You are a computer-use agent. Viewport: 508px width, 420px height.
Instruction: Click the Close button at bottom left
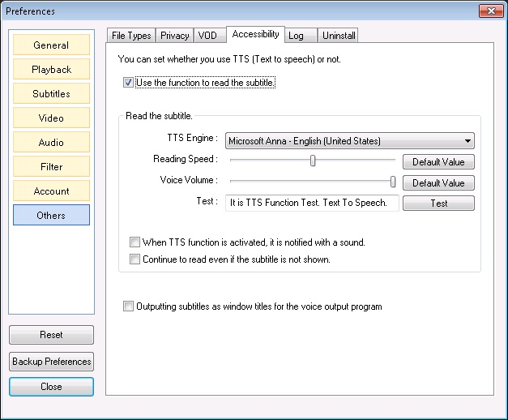[x=51, y=387]
